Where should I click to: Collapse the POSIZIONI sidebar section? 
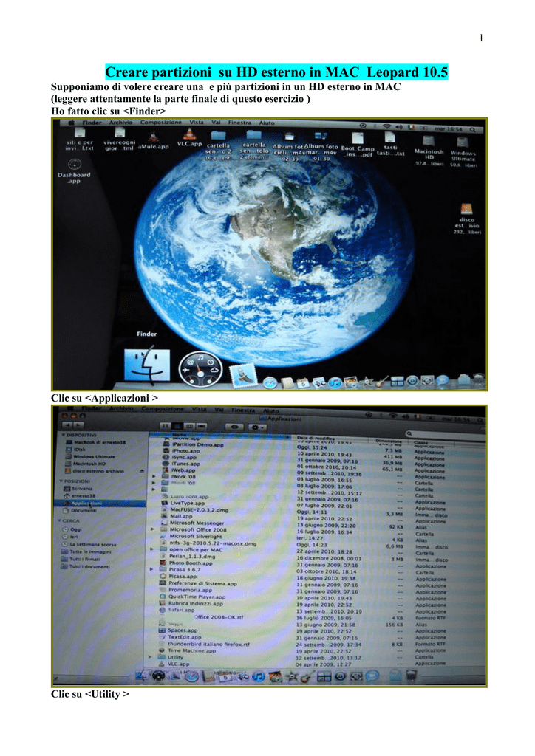[x=61, y=481]
